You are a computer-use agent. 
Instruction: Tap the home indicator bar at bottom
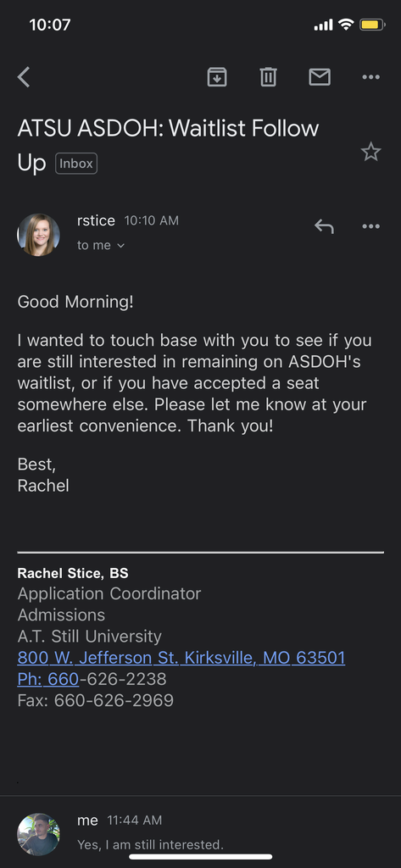click(200, 857)
